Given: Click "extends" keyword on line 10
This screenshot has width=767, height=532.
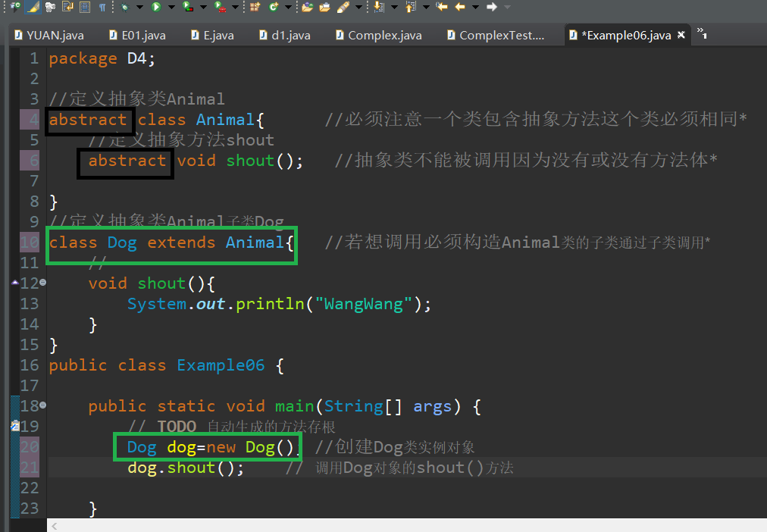Looking at the screenshot, I should [x=181, y=243].
